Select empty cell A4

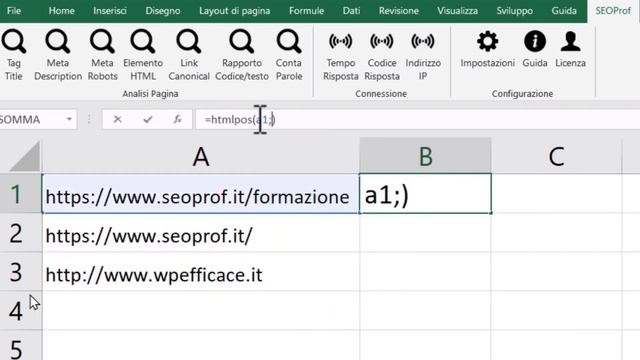(200, 310)
